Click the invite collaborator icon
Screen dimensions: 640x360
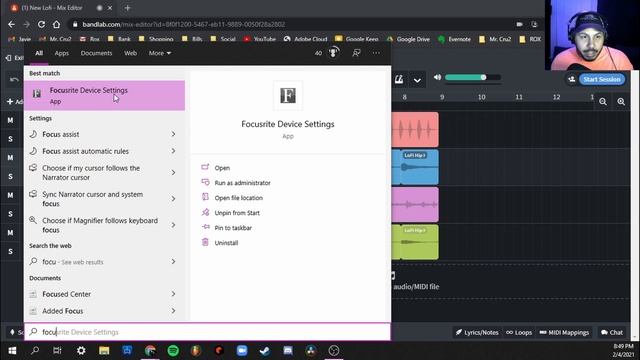pyautogui.click(x=571, y=79)
